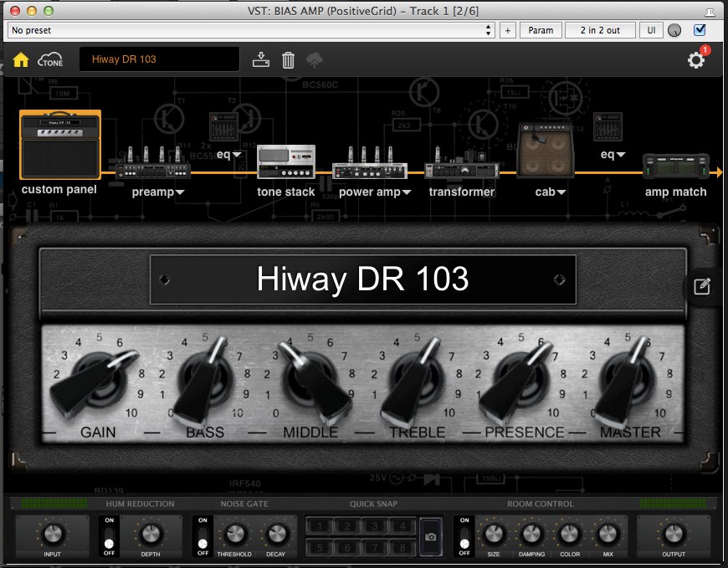Click the Home icon

[21, 59]
